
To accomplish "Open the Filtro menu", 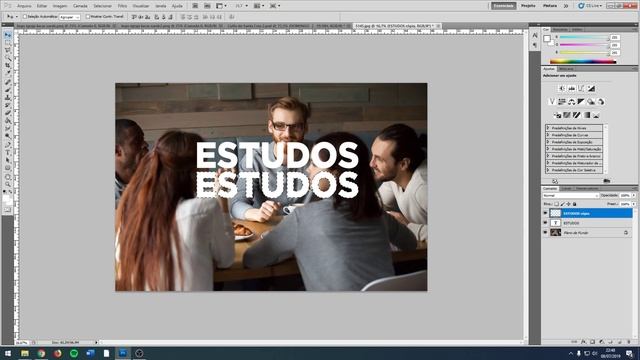I will [122, 6].
